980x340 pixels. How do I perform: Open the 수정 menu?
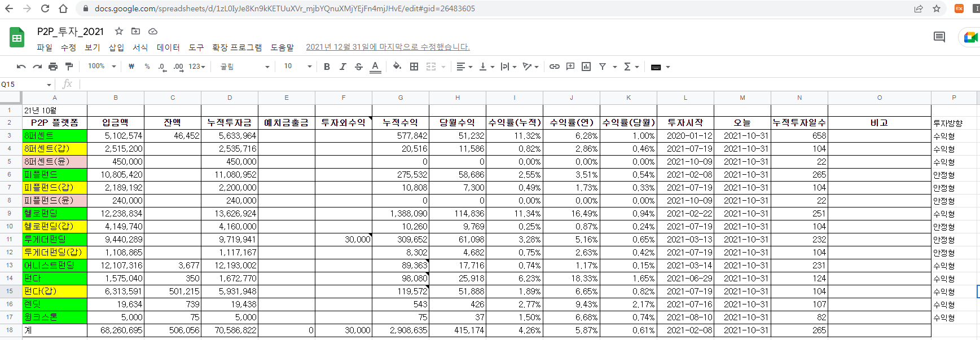coord(68,47)
